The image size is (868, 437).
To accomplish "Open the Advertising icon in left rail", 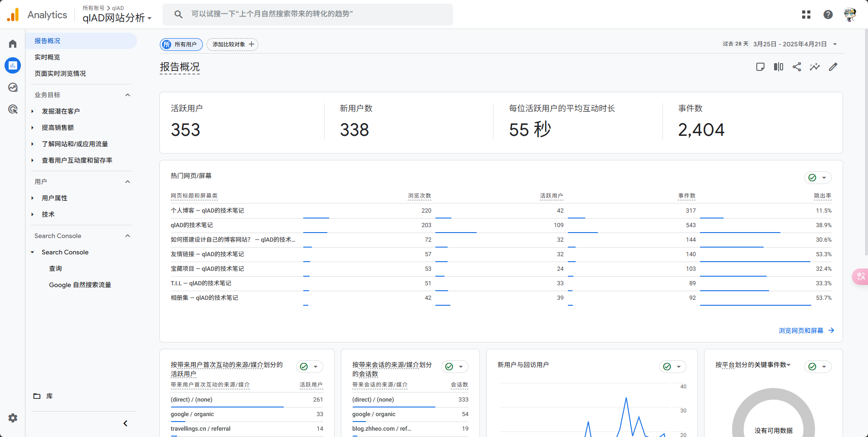I will pos(13,109).
